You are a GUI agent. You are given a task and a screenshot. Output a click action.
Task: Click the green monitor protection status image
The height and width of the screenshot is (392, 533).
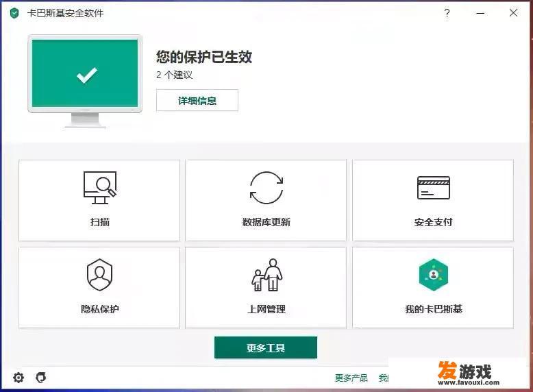(85, 81)
